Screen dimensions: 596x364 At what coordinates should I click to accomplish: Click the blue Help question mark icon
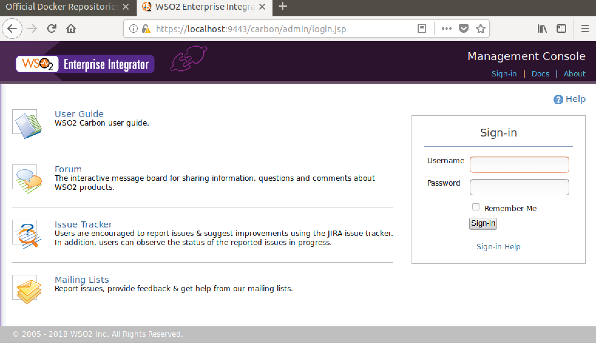(x=558, y=99)
